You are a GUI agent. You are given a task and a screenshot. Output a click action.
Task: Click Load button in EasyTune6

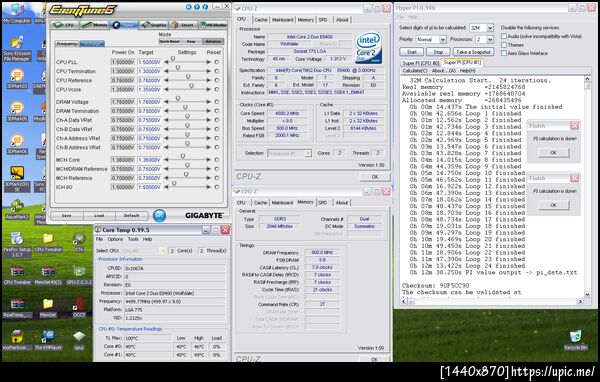click(99, 215)
